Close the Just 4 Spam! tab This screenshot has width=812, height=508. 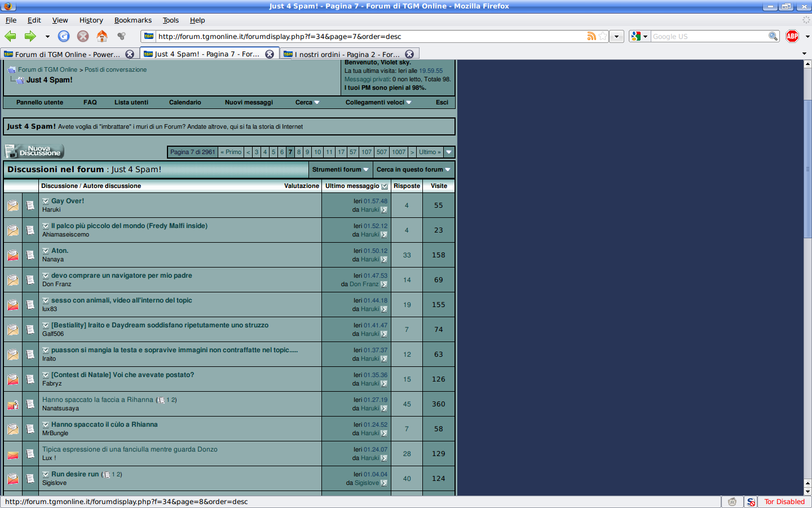tap(270, 54)
